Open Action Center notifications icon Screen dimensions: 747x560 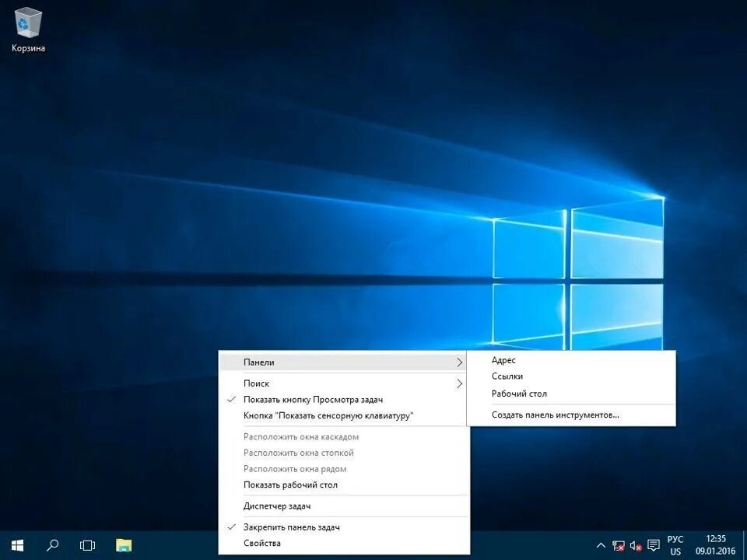(654, 545)
